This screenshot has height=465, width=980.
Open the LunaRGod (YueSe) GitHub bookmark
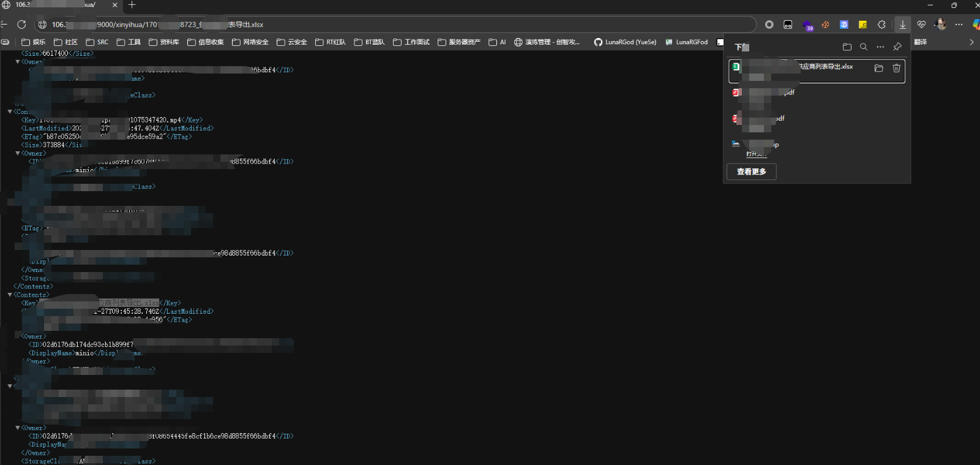626,42
